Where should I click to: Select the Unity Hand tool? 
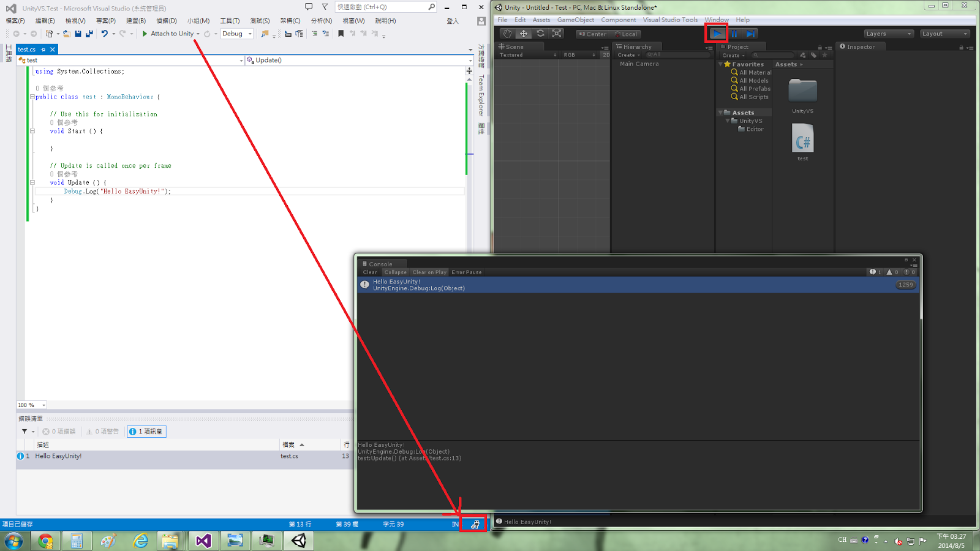click(507, 34)
